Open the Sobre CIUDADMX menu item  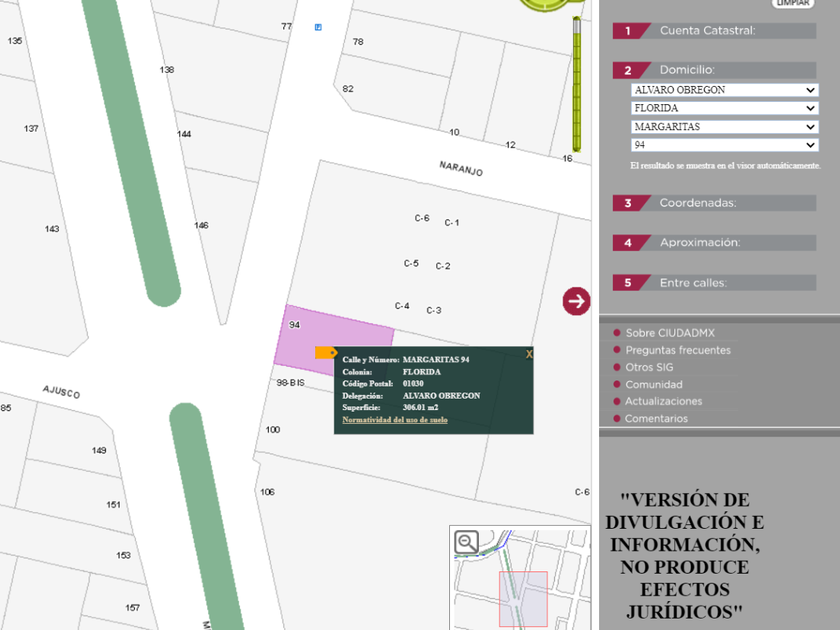[669, 333]
